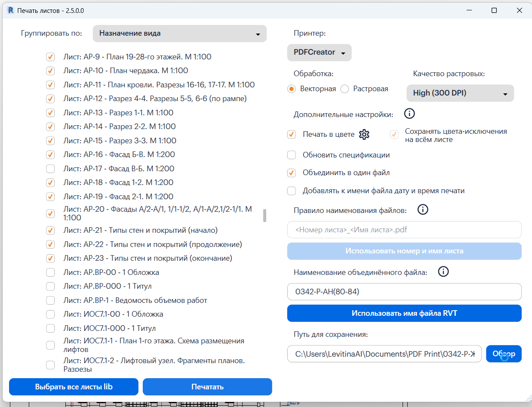Click text Лист: АР-11 - План кровли
532x407 pixels.
click(x=159, y=85)
